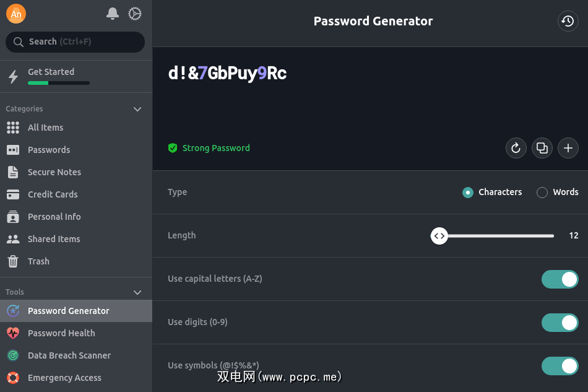Collapse the Tools section chevron

(x=137, y=292)
